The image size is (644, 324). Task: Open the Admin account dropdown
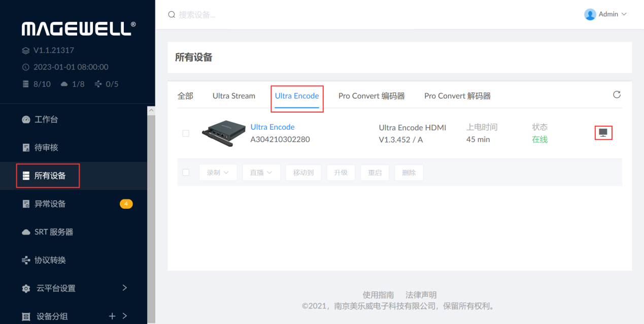(606, 14)
